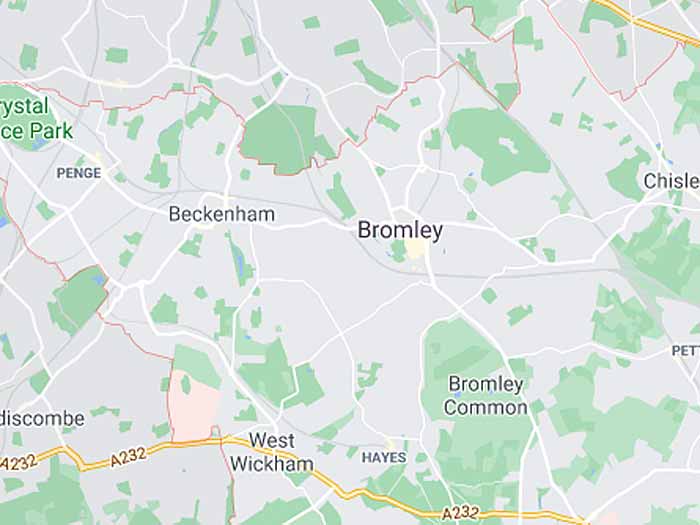Click the HAYES district label
Screen dimensions: 700x525
(384, 457)
